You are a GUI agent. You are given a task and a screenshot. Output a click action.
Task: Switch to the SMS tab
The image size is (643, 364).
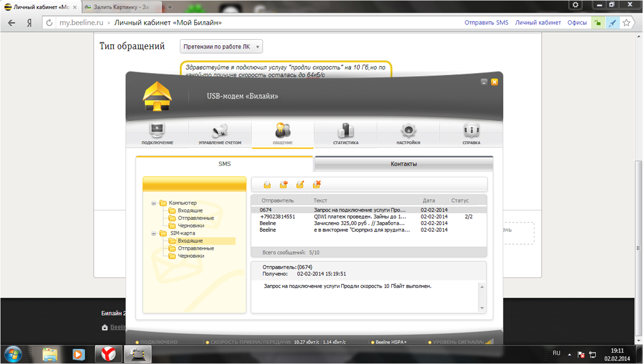[225, 164]
